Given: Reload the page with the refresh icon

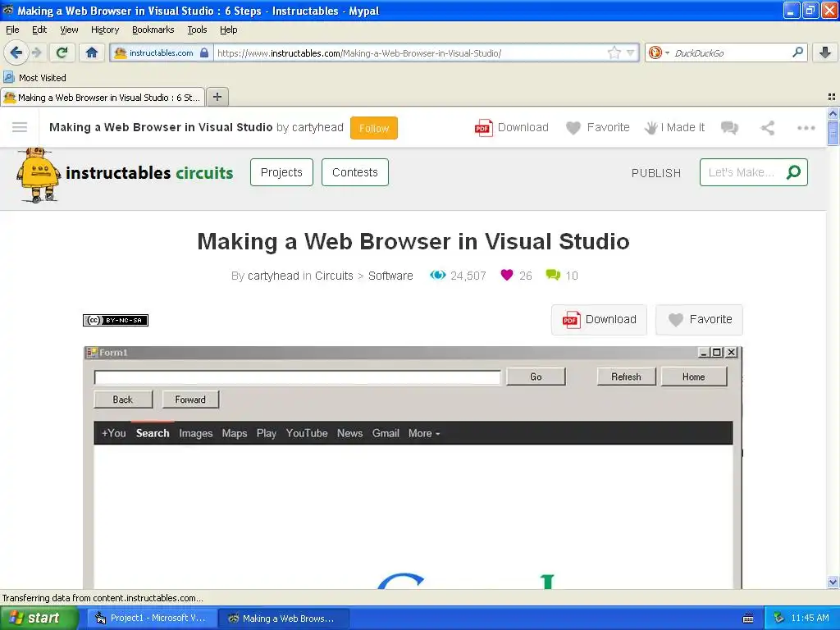Looking at the screenshot, I should [x=62, y=52].
